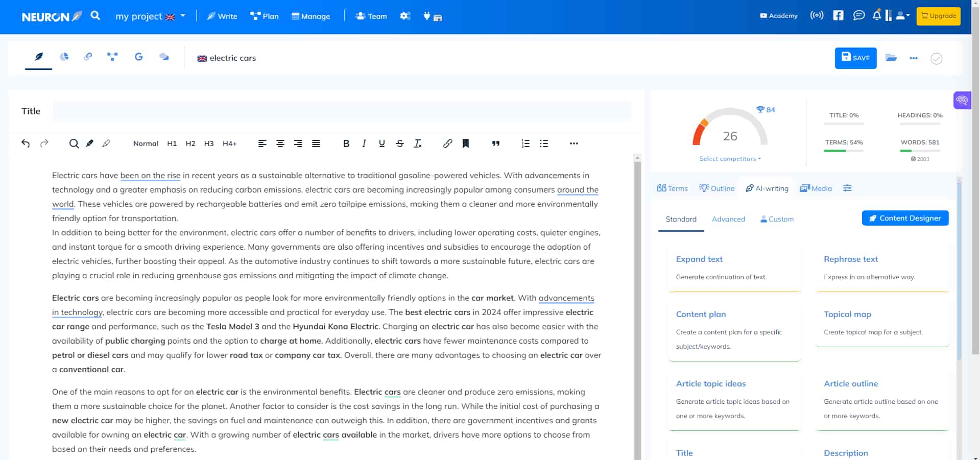Viewport: 980px width, 460px height.
Task: Switch to the Outline tab
Action: 717,188
